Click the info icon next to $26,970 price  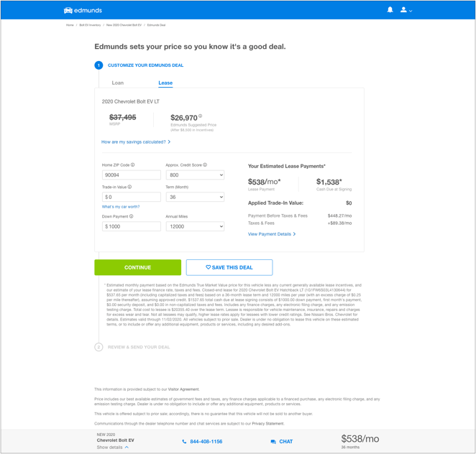[x=201, y=116]
